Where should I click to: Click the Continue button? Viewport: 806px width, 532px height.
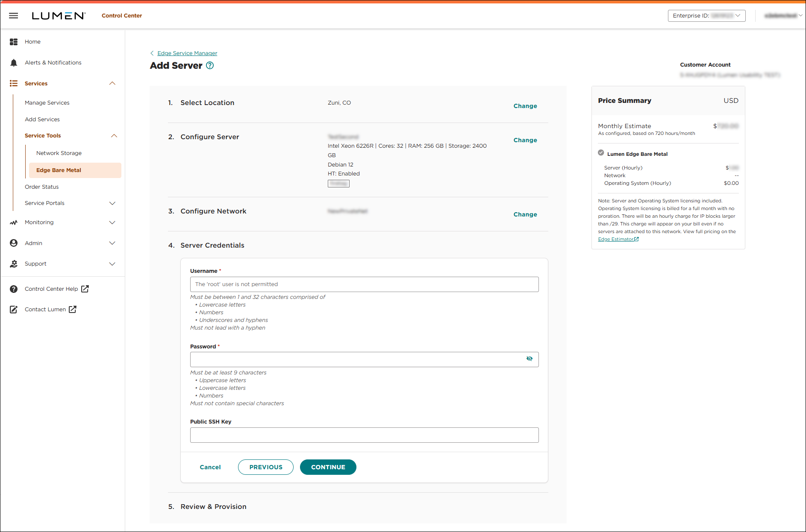[x=328, y=467]
